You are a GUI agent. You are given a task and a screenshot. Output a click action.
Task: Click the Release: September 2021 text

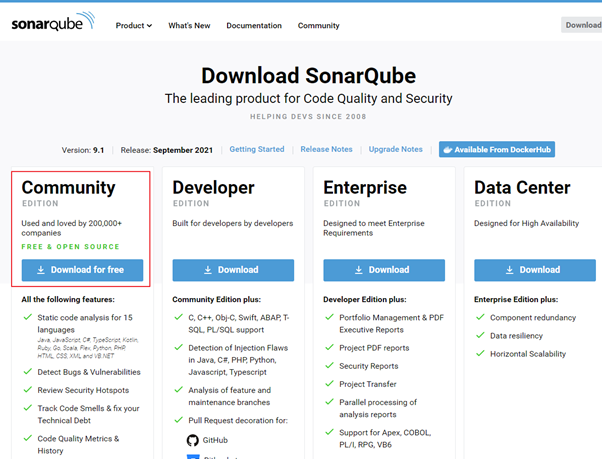(x=167, y=150)
